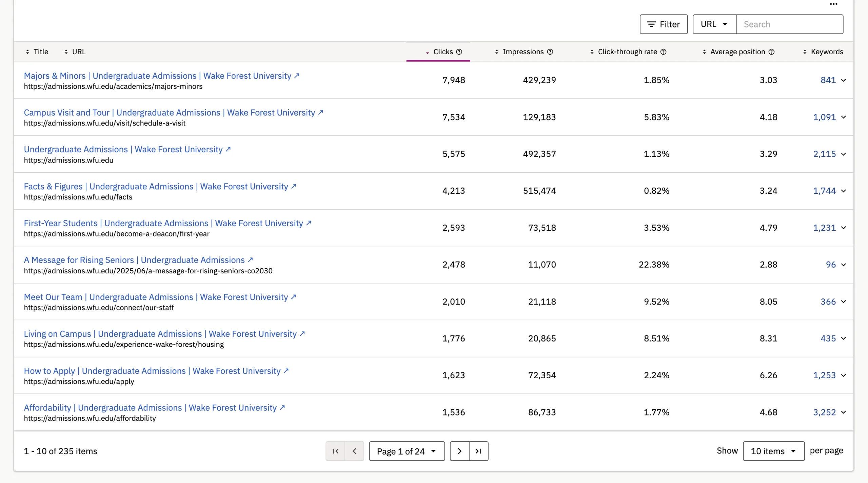Click the 841 keywords count
Viewport: 868px width, 483px height.
(828, 80)
